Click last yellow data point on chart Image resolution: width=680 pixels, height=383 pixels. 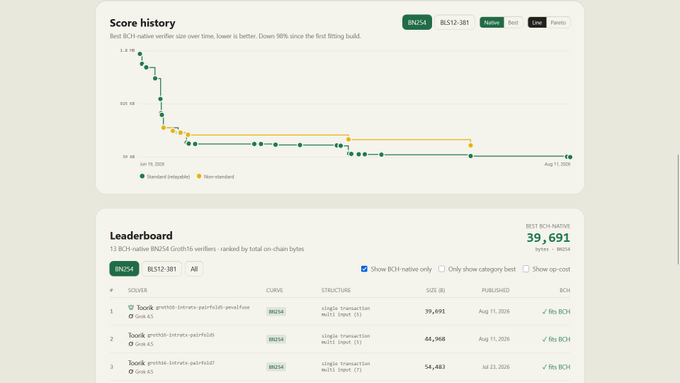(471, 145)
